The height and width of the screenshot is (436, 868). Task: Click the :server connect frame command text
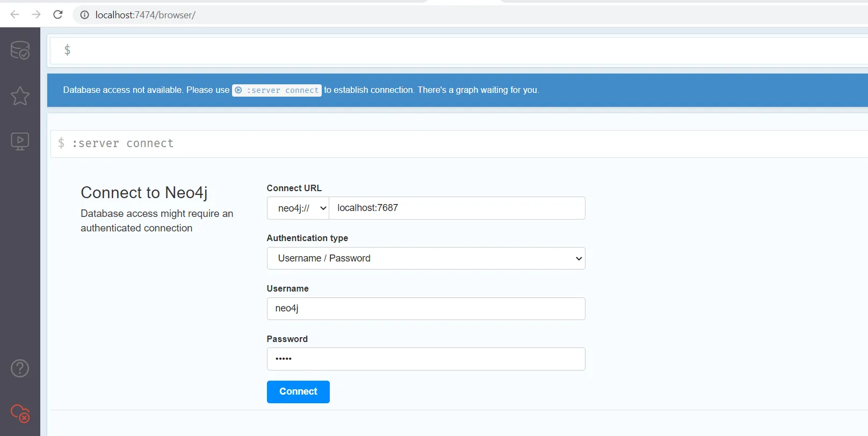(x=123, y=143)
